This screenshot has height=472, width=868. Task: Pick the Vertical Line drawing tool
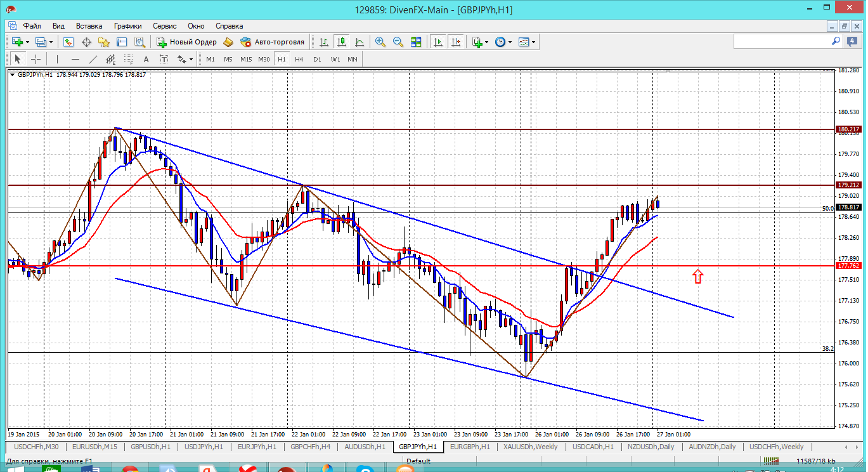click(57, 59)
